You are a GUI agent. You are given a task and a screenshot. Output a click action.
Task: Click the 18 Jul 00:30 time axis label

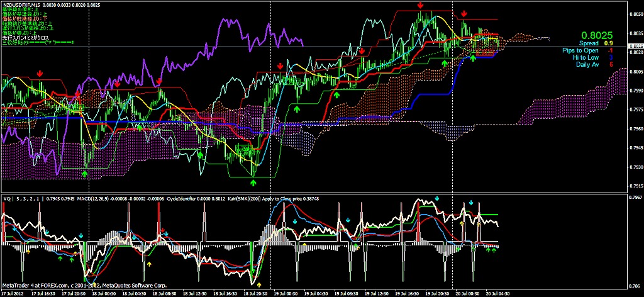104,293
